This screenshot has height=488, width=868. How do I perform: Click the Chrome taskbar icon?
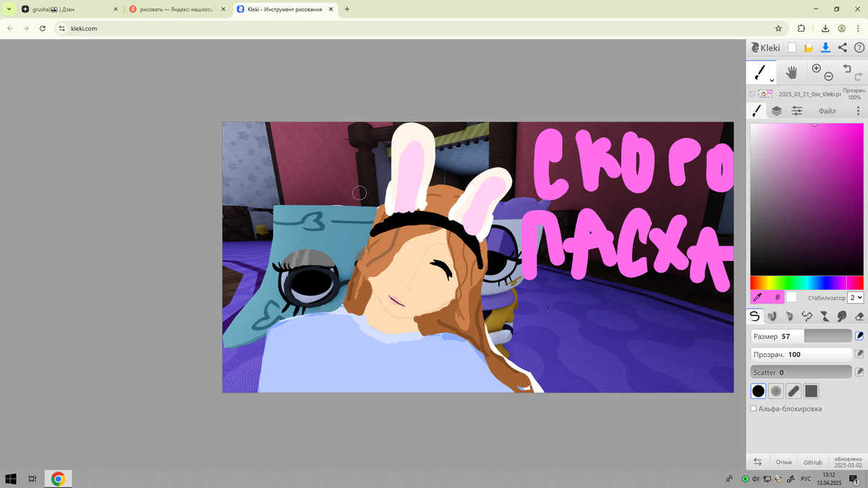(58, 479)
